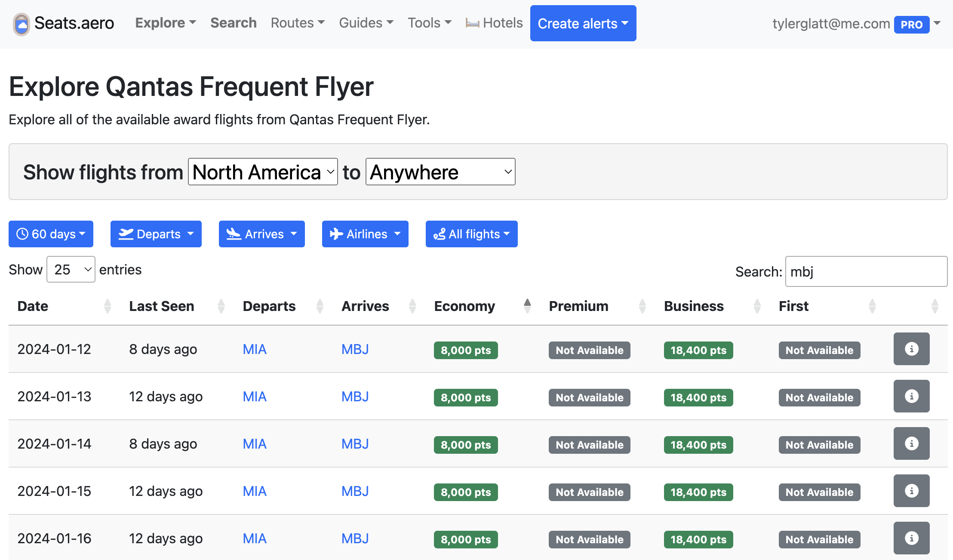This screenshot has height=560, width=953.
Task: Click the '12 days ago' cell for 2024-01-15
Action: [x=166, y=491]
